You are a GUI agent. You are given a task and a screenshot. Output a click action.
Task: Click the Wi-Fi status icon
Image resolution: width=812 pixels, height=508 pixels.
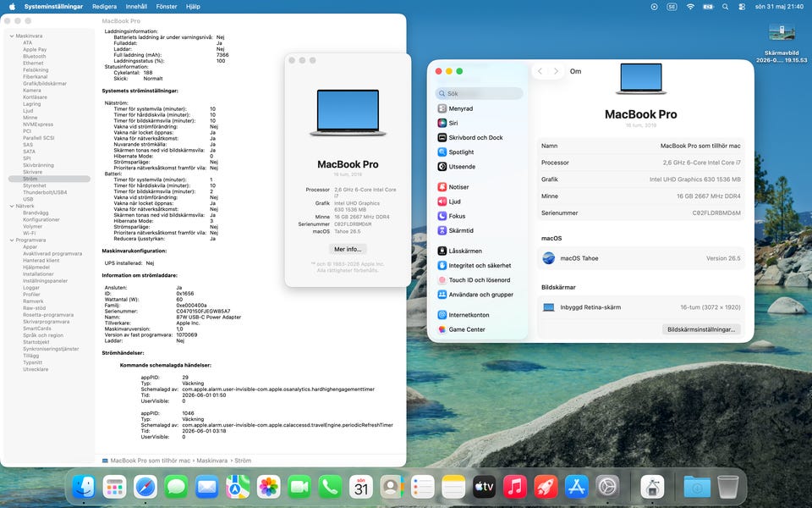coord(690,7)
